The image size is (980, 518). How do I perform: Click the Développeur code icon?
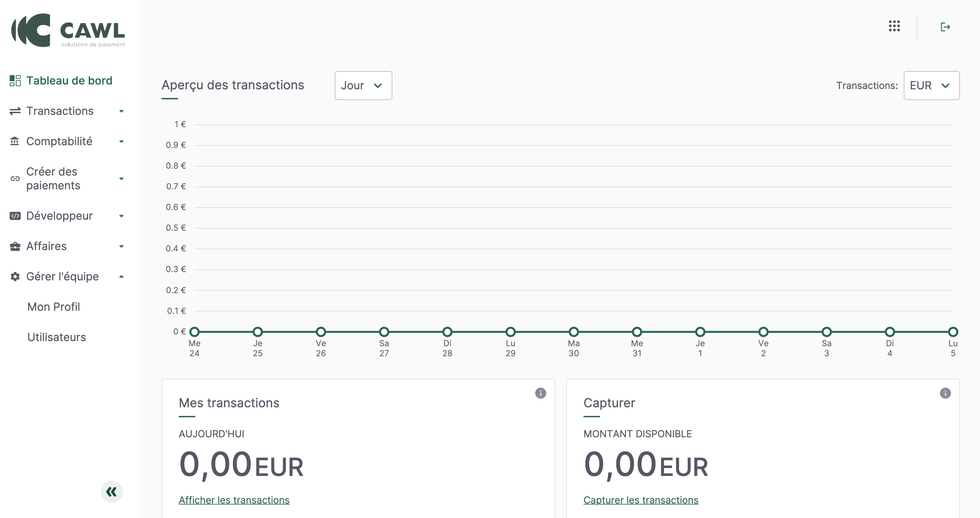(15, 216)
